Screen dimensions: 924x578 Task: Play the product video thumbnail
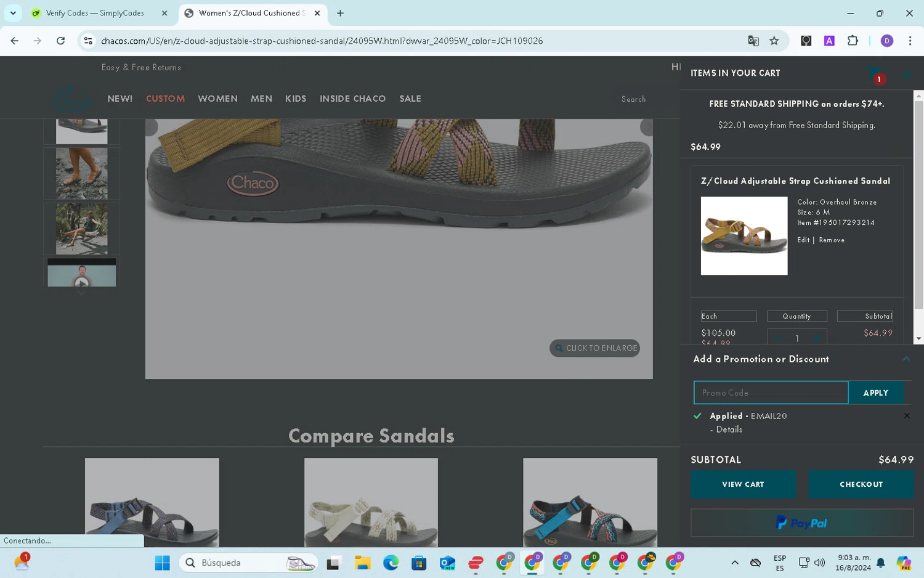(x=81, y=272)
